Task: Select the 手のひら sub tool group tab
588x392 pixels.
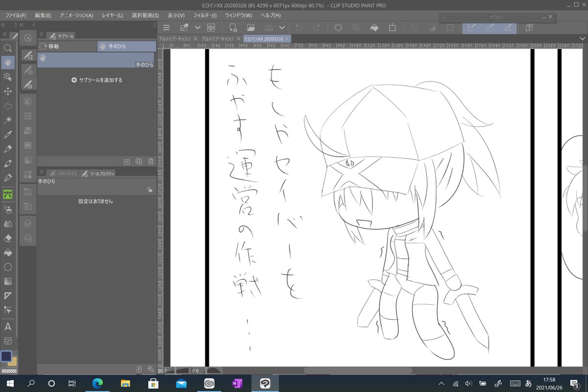Action: (x=127, y=47)
